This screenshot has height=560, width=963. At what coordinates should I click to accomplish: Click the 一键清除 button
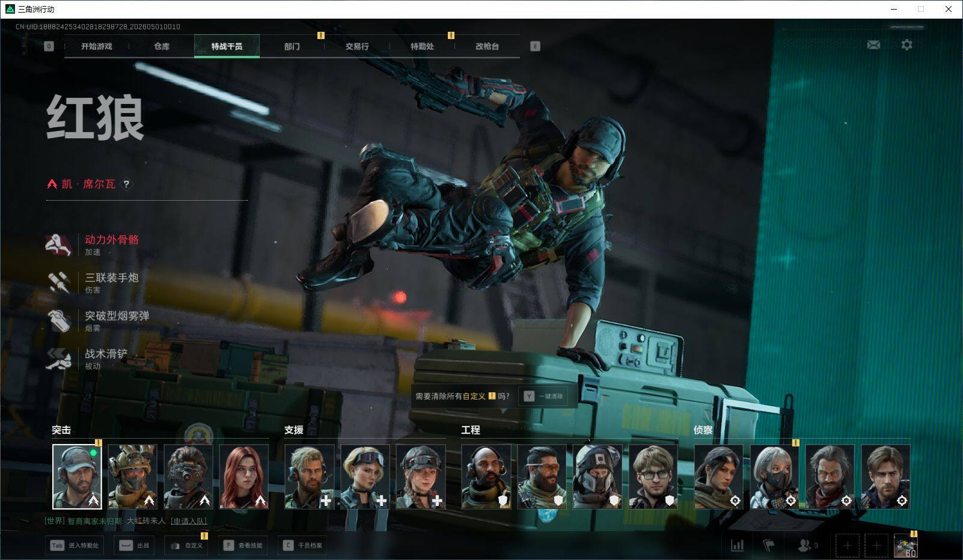pyautogui.click(x=543, y=396)
